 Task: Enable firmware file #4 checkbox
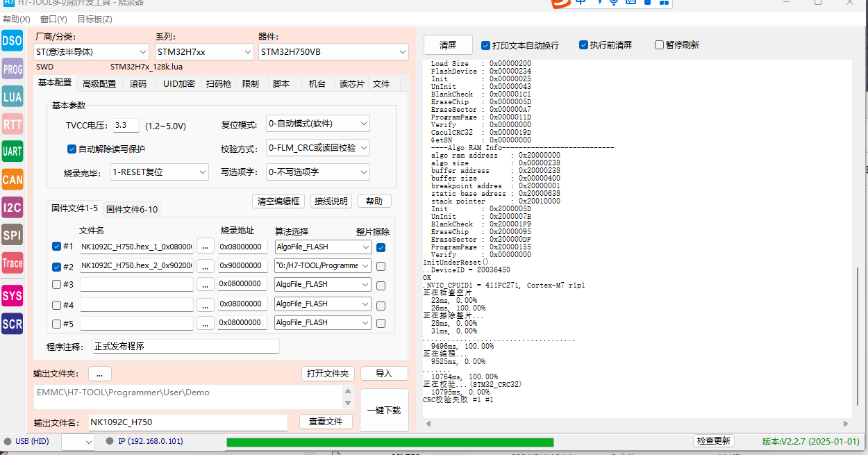(x=56, y=304)
